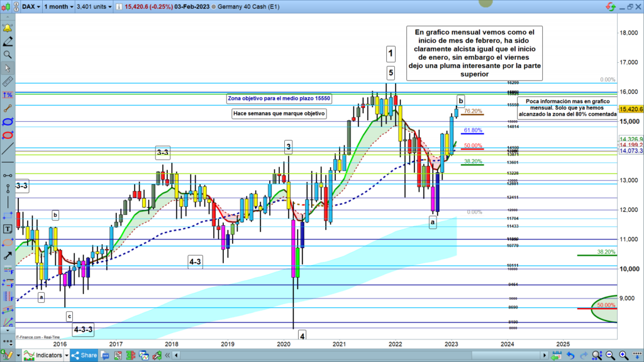
Task: Select the pencil drawing tool
Action: point(8,41)
